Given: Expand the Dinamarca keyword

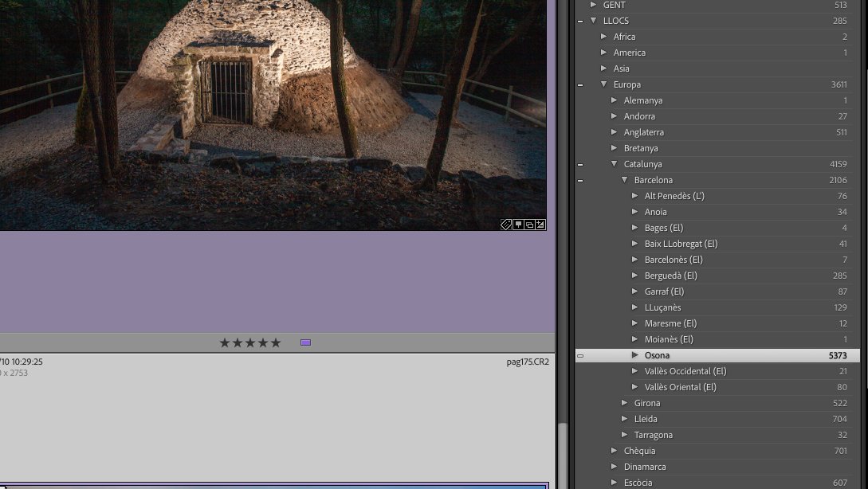Looking at the screenshot, I should (x=614, y=467).
